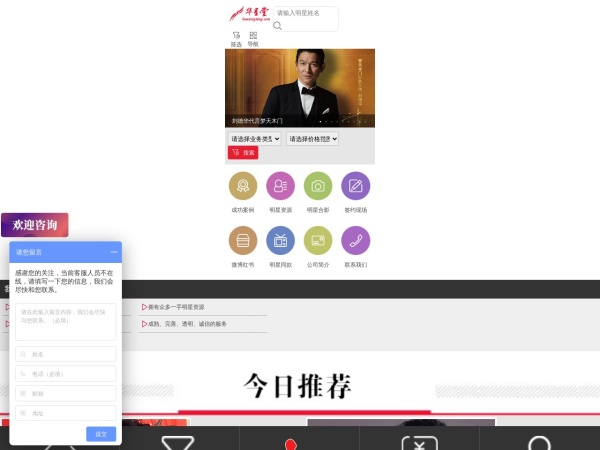Image resolution: width=600 pixels, height=450 pixels.
Task: Click the 明星资源 label
Action: pos(280,210)
